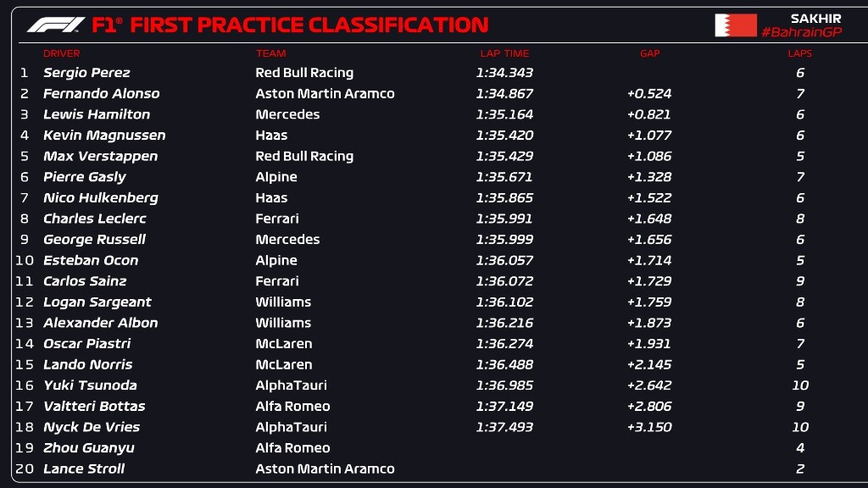Select the LAPS column header

(800, 53)
